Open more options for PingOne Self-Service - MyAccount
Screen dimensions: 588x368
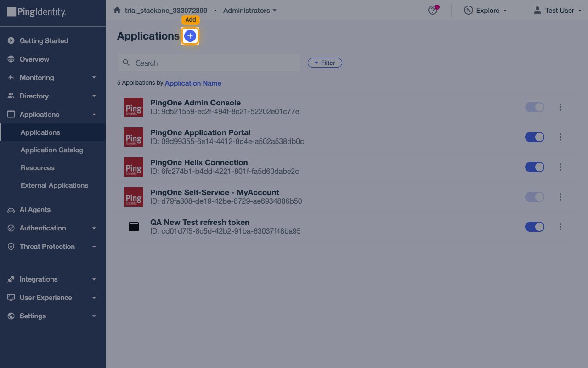click(x=560, y=197)
